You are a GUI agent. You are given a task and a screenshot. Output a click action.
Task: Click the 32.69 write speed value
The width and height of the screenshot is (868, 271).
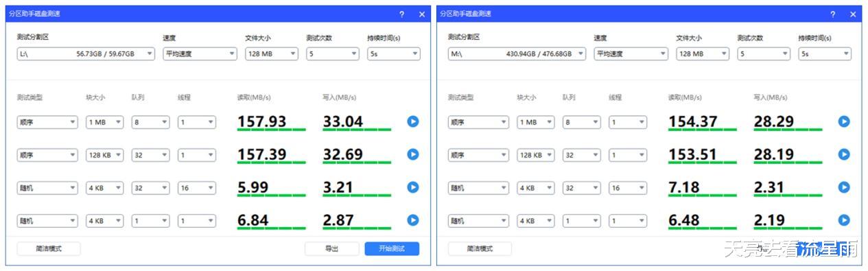tap(343, 154)
